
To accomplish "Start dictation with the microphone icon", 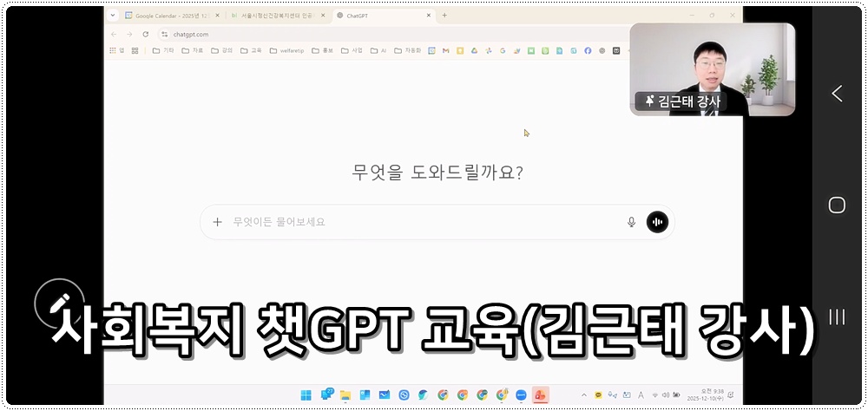I will (x=631, y=222).
